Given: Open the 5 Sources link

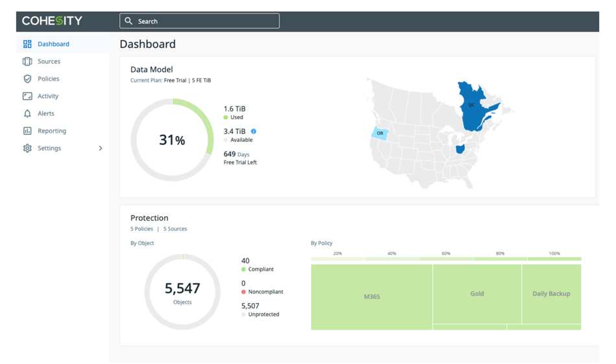Looking at the screenshot, I should click(x=175, y=229).
